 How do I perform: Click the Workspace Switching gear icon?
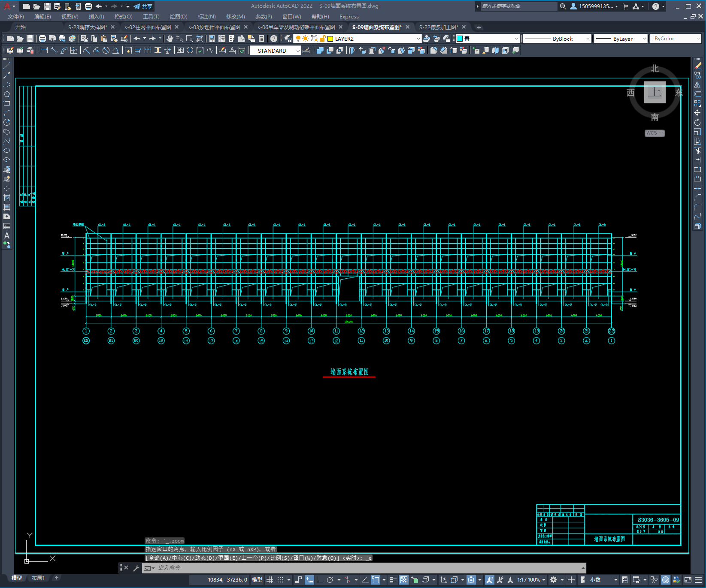click(x=554, y=580)
